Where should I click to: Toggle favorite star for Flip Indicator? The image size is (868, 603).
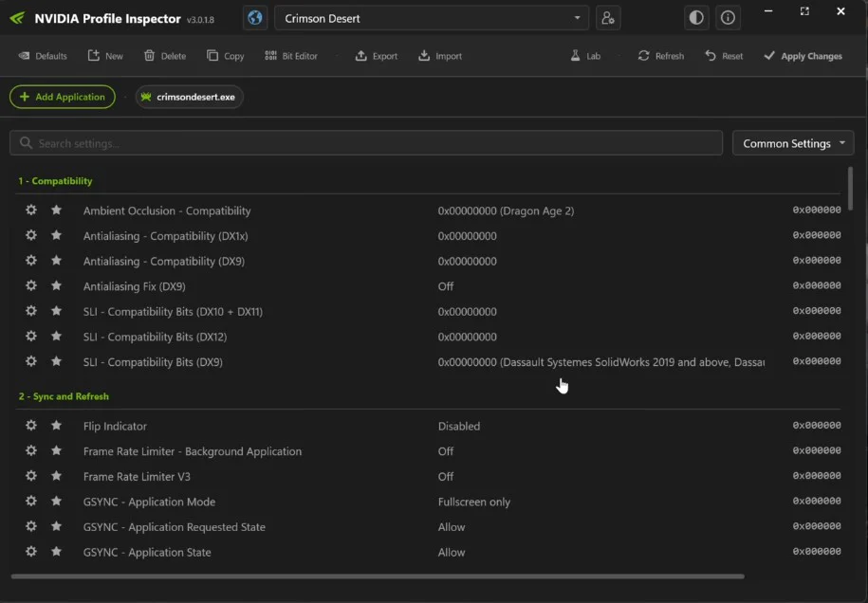[56, 426]
